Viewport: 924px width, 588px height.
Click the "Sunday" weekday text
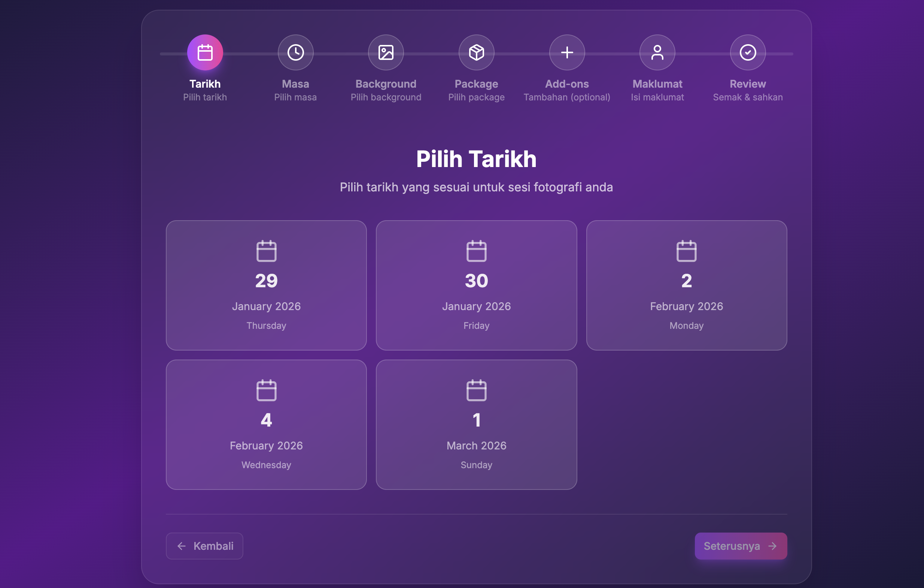(476, 465)
